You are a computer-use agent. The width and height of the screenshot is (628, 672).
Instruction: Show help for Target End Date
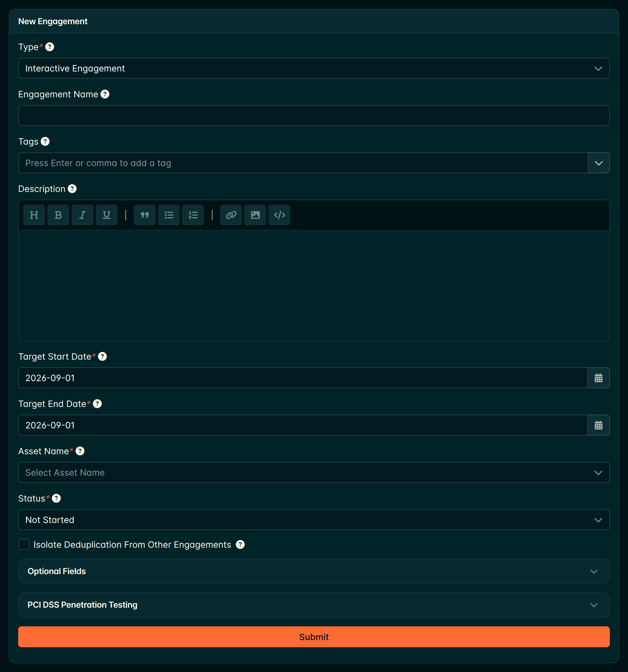tap(97, 404)
